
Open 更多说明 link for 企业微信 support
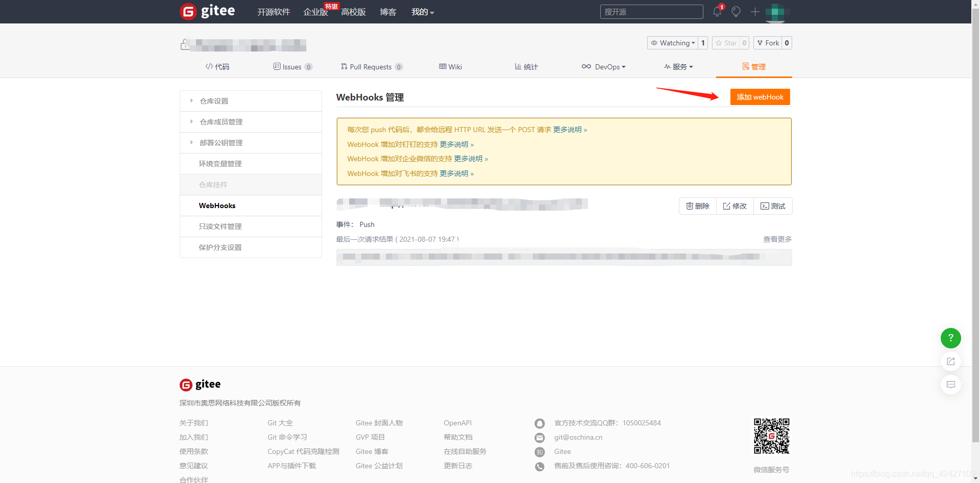(x=471, y=159)
